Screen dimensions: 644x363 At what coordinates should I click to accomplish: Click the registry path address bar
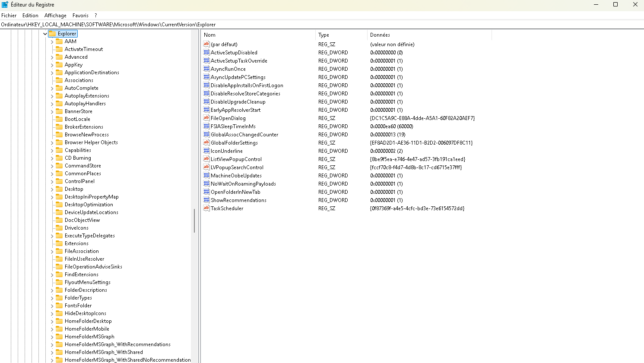[x=322, y=25]
